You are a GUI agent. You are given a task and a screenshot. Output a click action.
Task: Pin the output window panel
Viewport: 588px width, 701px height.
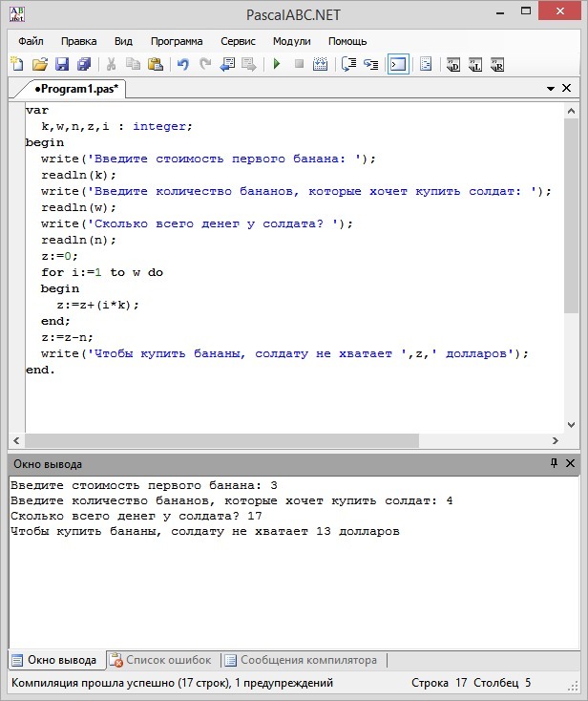(554, 463)
